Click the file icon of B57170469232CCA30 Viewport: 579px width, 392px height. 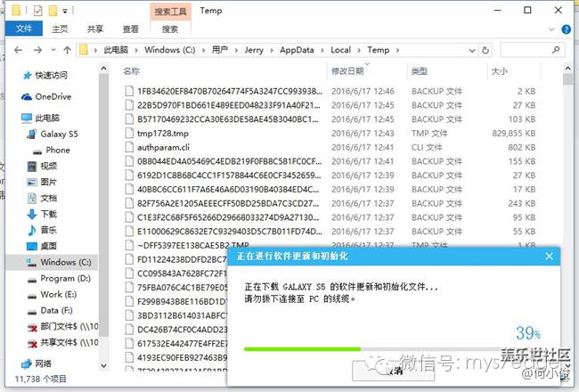tap(129, 119)
